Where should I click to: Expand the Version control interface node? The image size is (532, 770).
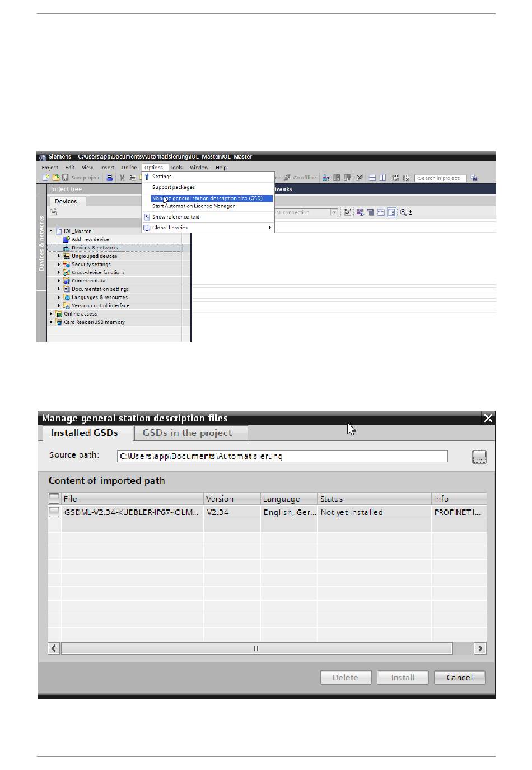point(59,305)
